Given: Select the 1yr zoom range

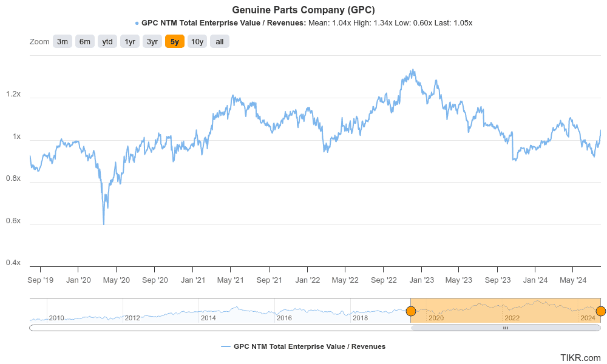Looking at the screenshot, I should point(129,41).
